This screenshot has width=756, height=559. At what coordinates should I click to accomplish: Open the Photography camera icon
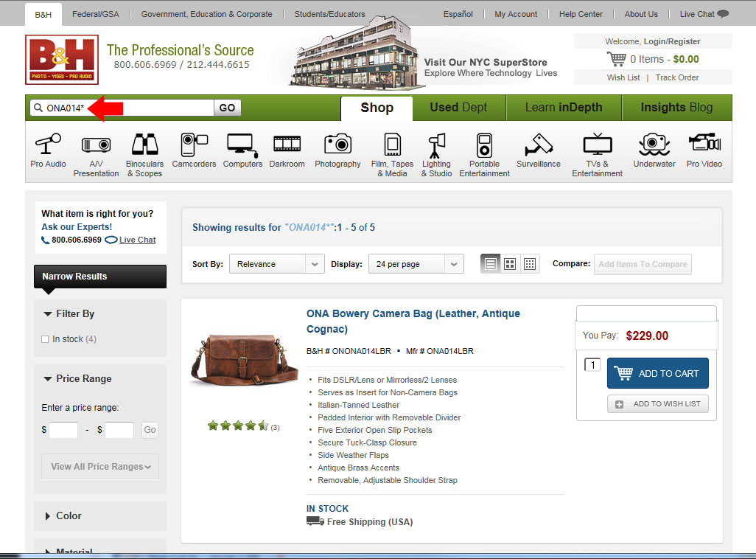coord(337,144)
